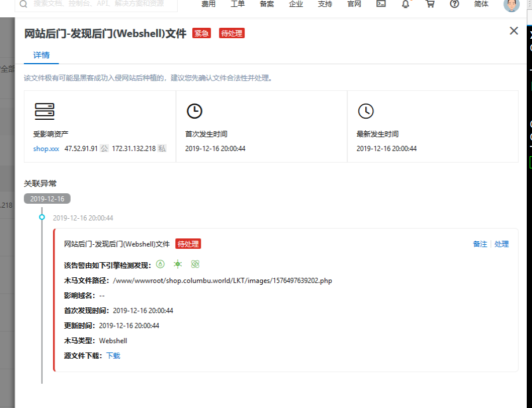Click 下载 to download source file

(113, 356)
